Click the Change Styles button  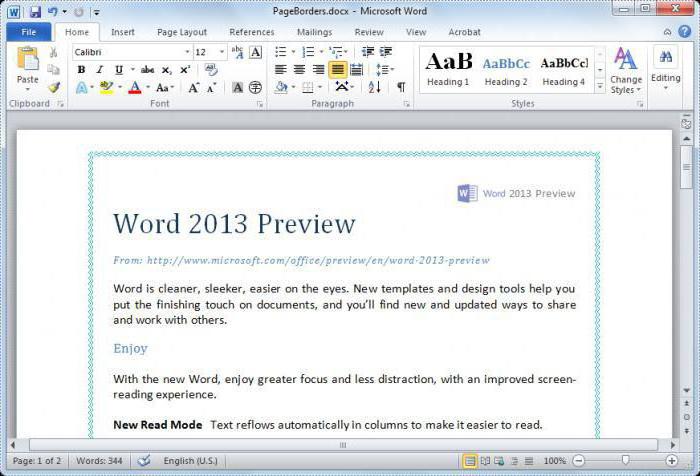click(625, 70)
